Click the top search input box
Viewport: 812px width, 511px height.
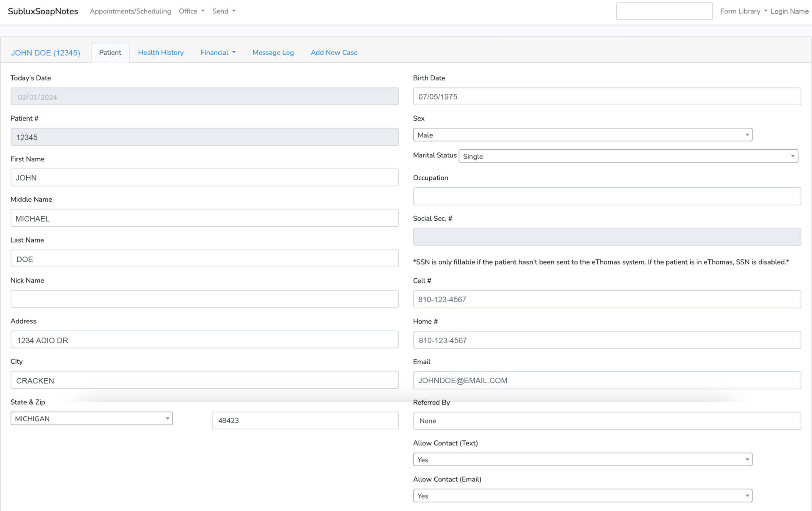[664, 11]
